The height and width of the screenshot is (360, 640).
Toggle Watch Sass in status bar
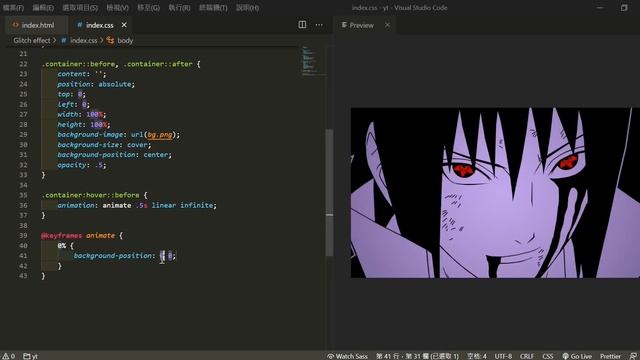(347, 356)
